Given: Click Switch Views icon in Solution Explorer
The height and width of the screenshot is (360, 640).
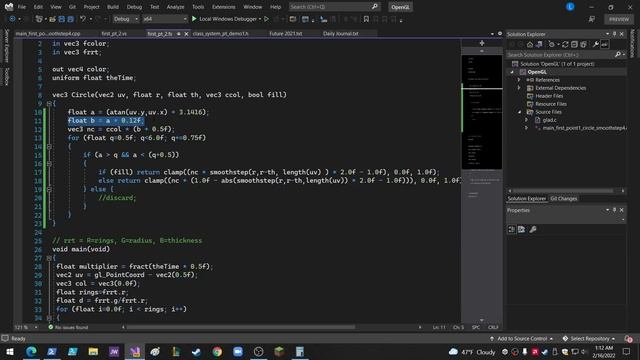Looking at the screenshot, I should tap(539, 44).
